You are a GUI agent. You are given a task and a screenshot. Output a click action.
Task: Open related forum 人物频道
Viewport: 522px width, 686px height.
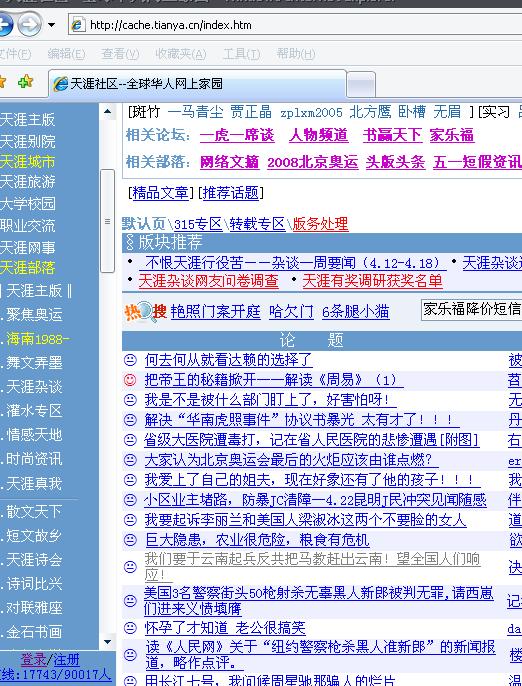point(319,135)
